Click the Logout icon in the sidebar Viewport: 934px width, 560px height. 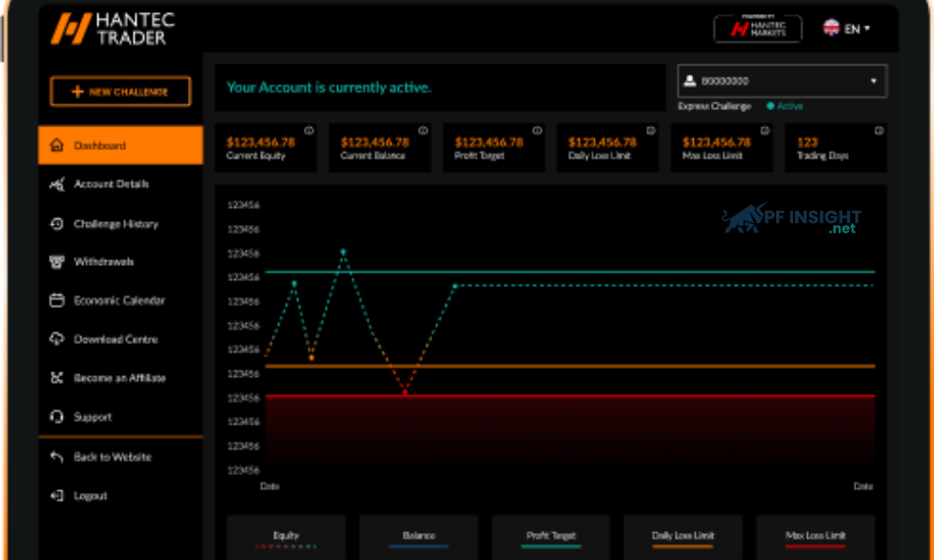[x=57, y=496]
